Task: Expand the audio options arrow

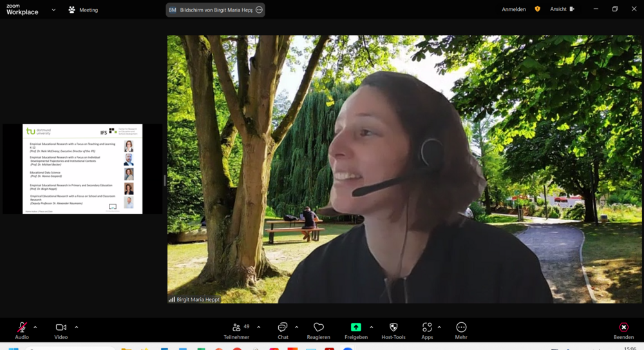Action: coord(35,327)
